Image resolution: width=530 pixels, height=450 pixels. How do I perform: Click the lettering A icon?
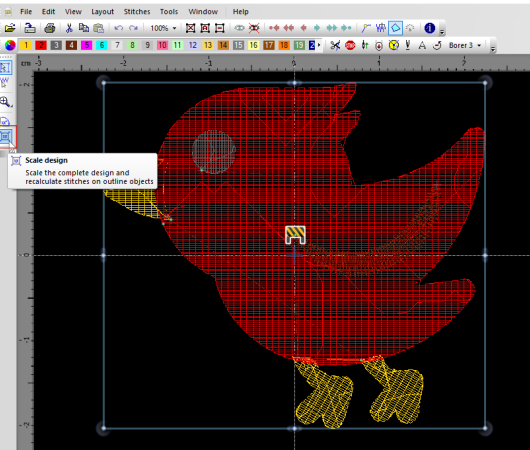click(x=422, y=45)
